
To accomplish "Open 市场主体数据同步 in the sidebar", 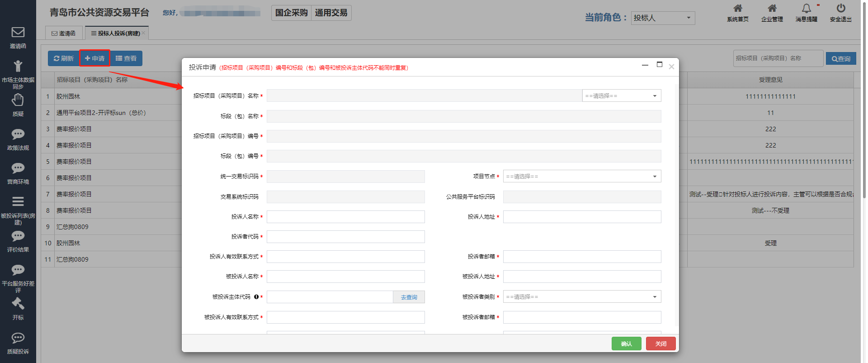I will [x=18, y=74].
